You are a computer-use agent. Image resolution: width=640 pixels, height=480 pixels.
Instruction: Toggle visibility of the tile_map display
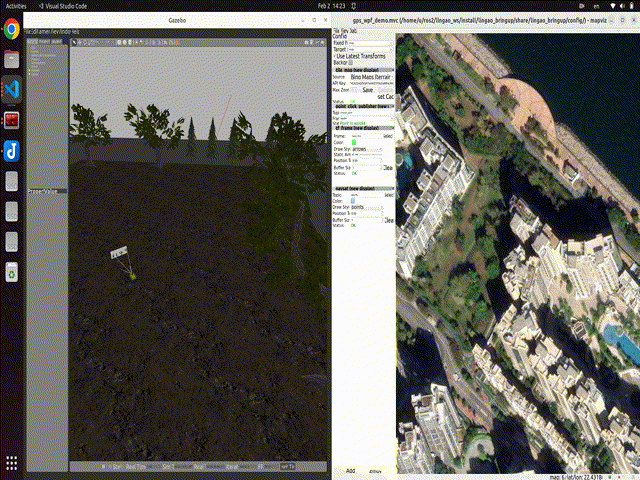click(x=334, y=70)
